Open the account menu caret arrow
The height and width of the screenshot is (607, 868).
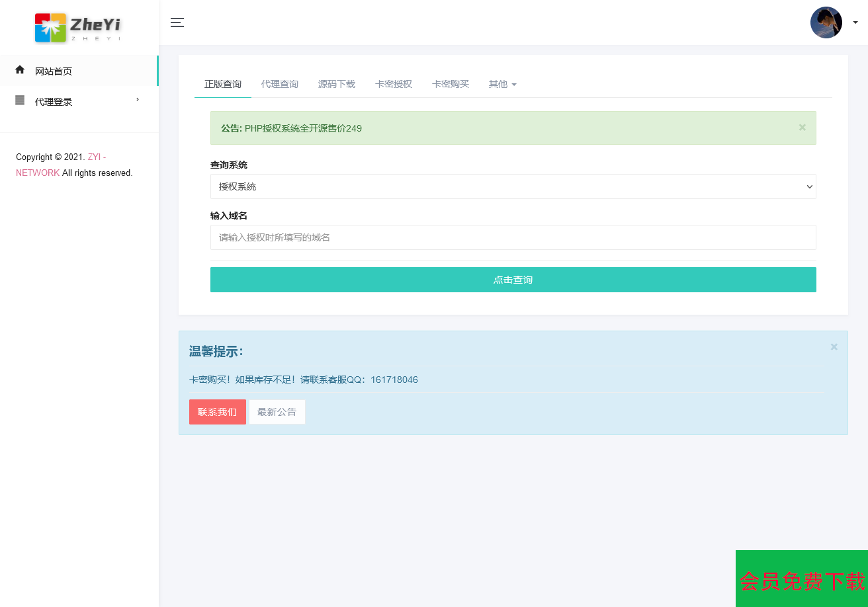tap(855, 22)
